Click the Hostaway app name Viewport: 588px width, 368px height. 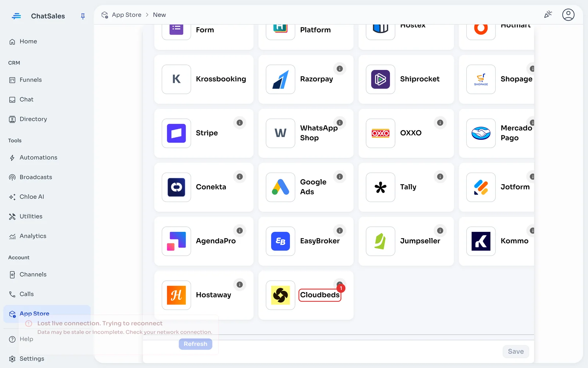tap(214, 295)
